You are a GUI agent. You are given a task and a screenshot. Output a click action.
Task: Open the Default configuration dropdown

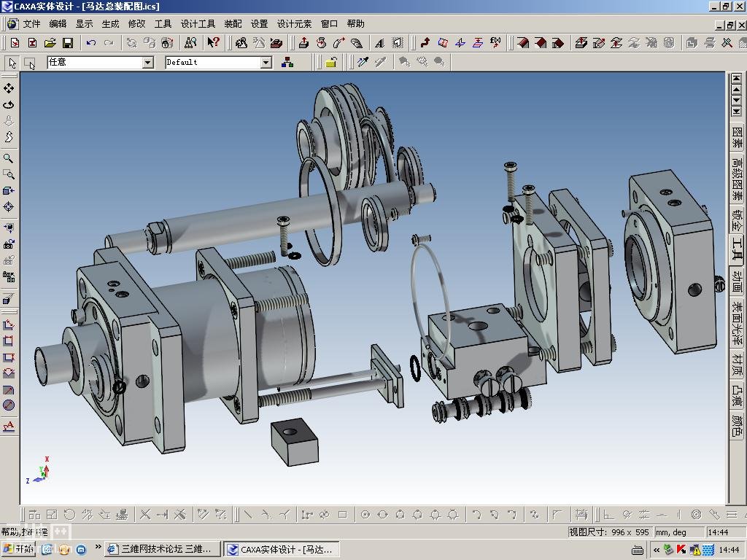(x=266, y=63)
